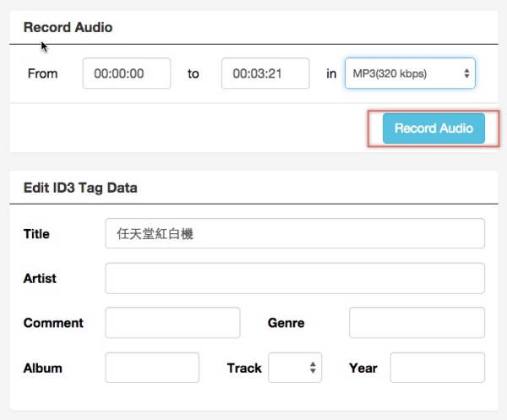
Task: Click into the Title text field
Action: tap(294, 234)
